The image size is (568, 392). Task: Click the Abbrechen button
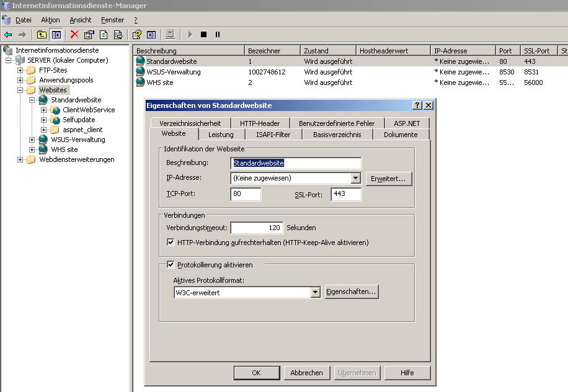[306, 373]
